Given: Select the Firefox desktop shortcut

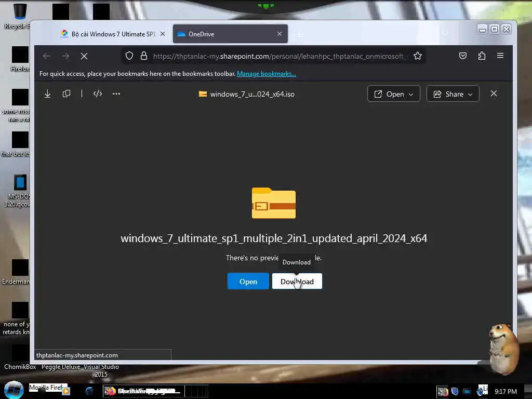Looking at the screenshot, I should 20,59.
